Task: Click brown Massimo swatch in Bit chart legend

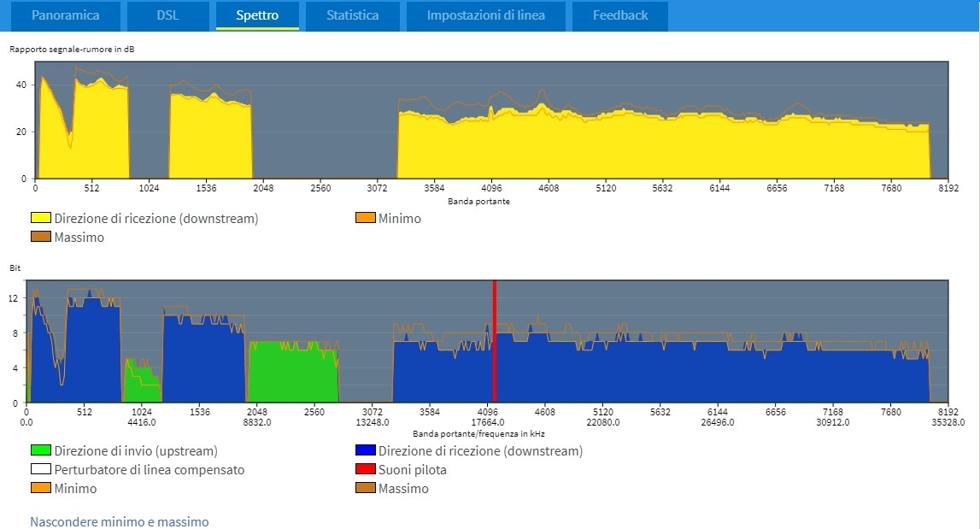Action: (x=365, y=489)
